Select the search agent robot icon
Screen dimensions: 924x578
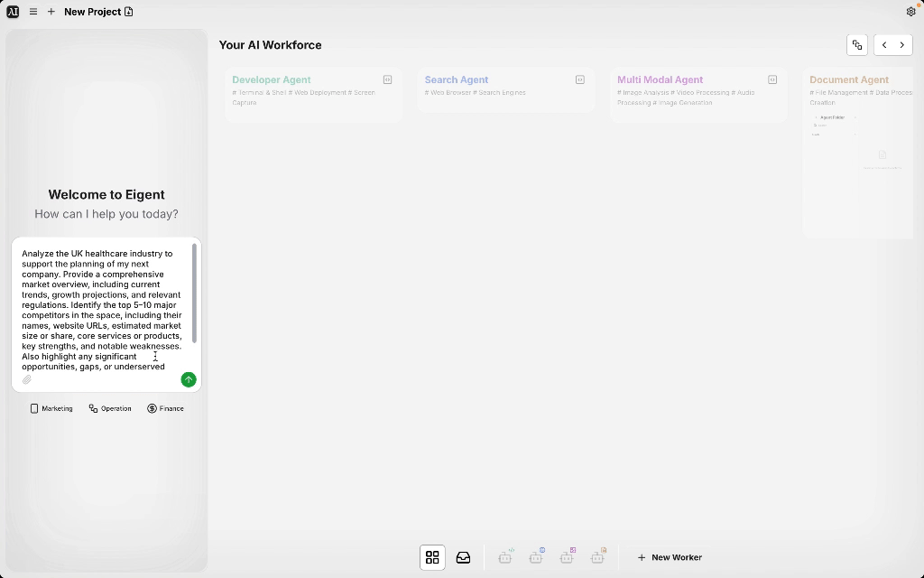click(x=537, y=556)
